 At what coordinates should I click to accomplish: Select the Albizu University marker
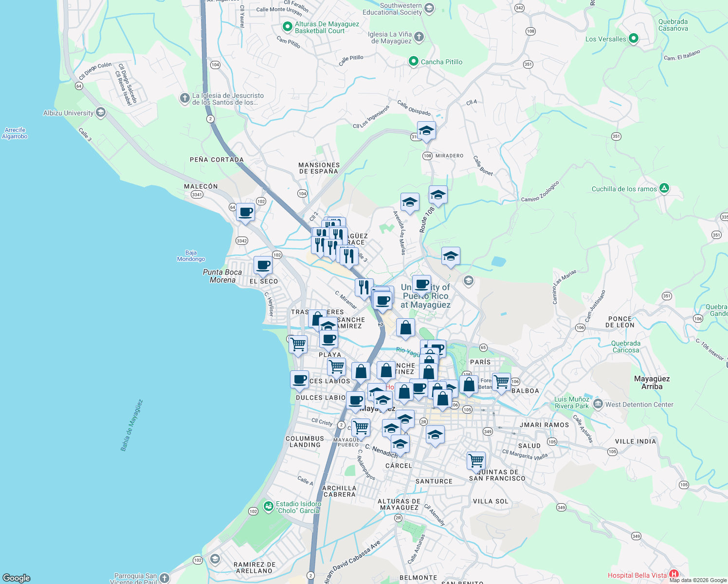click(x=101, y=112)
